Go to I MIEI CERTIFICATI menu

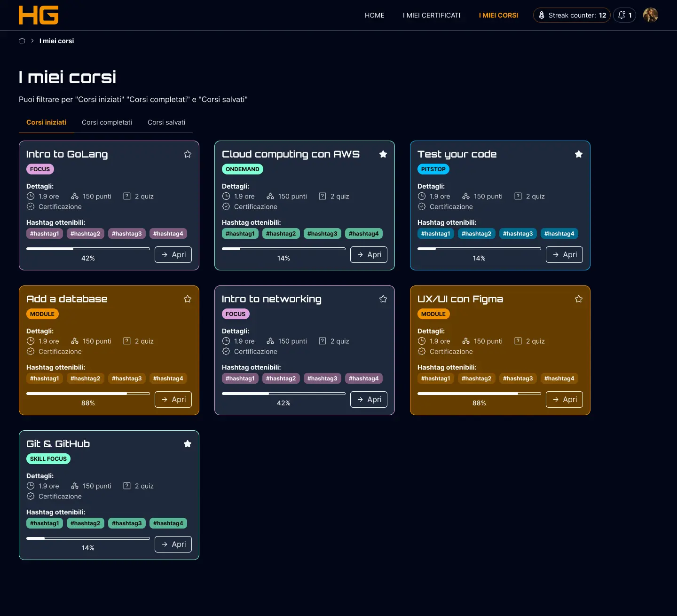tap(431, 15)
